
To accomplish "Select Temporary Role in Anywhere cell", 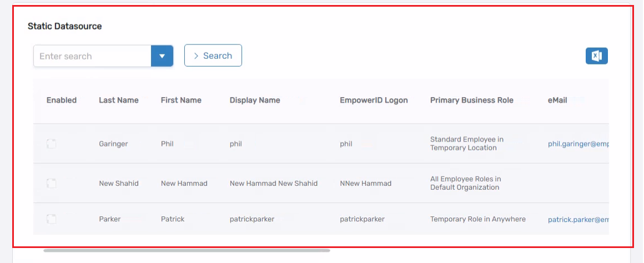I will coord(477,219).
